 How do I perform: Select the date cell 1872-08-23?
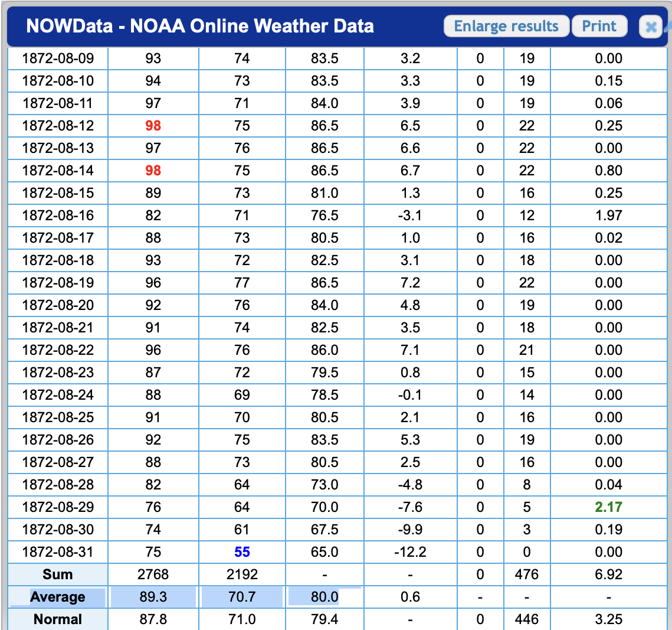coord(58,372)
